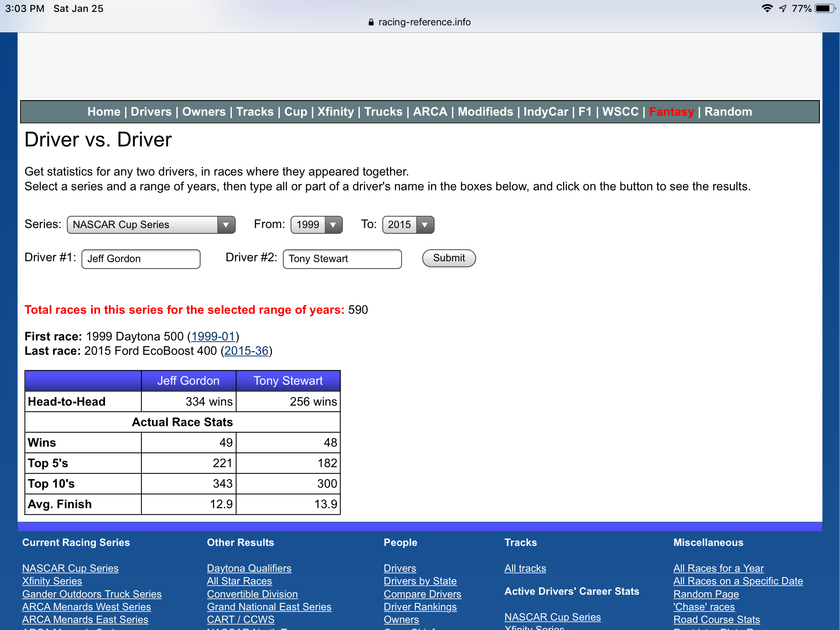The height and width of the screenshot is (630, 840).
Task: Tap the Wi-Fi status icon
Action: click(767, 8)
